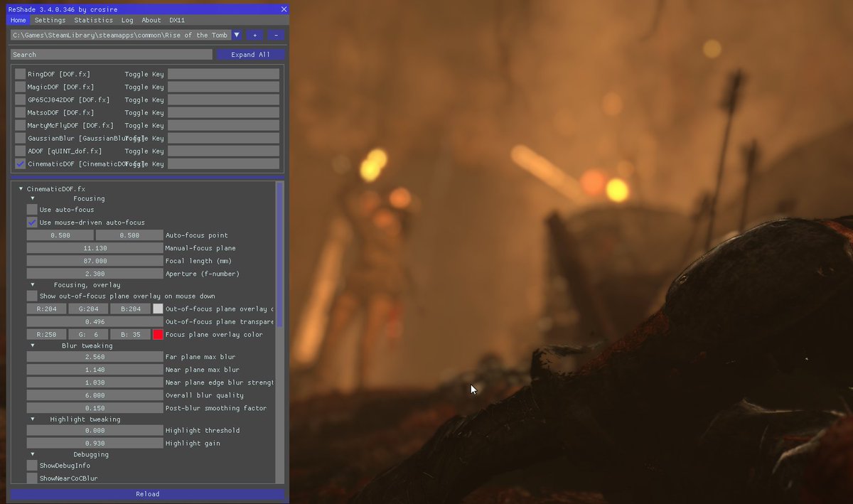This screenshot has height=504, width=853.
Task: Click the R:204 overlay color field
Action: pos(46,309)
